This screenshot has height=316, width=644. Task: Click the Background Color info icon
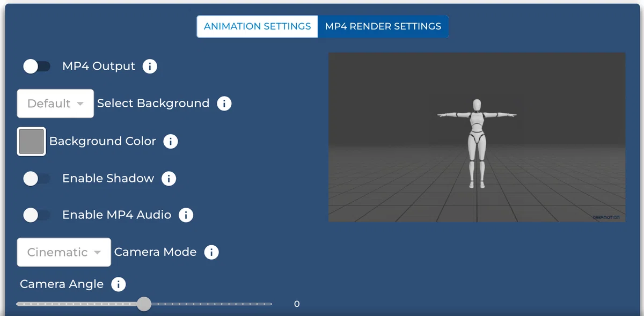171,142
